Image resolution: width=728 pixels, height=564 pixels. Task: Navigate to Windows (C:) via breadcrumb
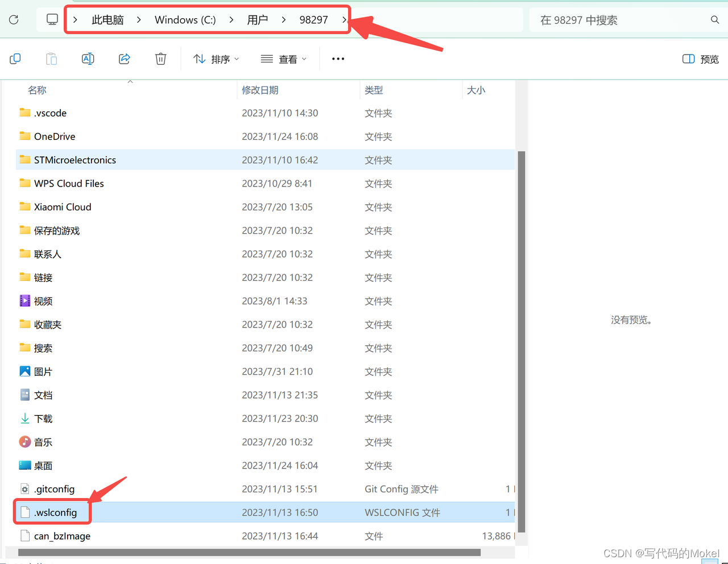pos(185,19)
